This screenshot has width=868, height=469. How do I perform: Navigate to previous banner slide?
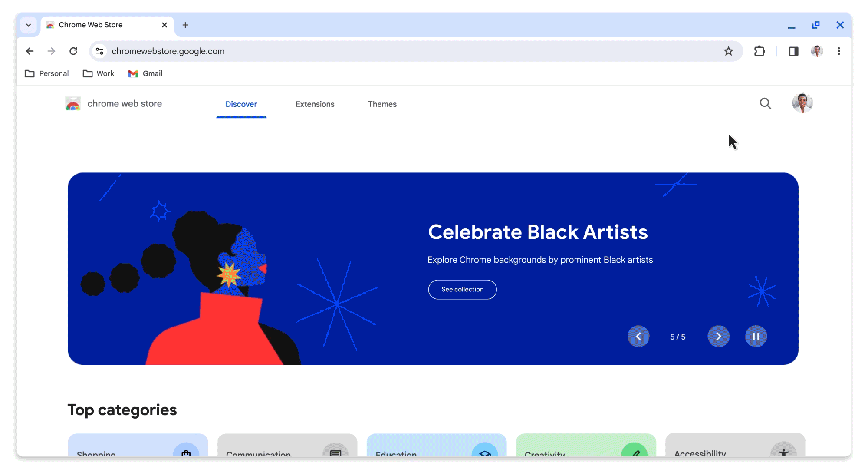coord(639,337)
